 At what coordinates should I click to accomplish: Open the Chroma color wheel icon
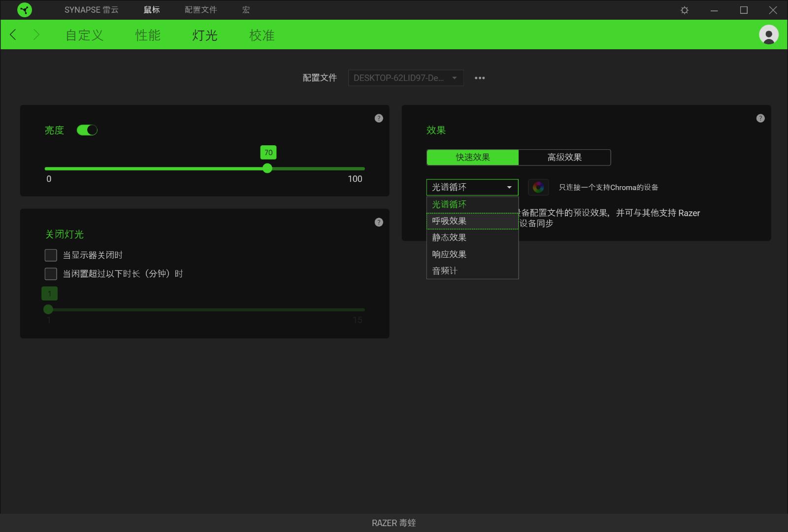(x=538, y=187)
